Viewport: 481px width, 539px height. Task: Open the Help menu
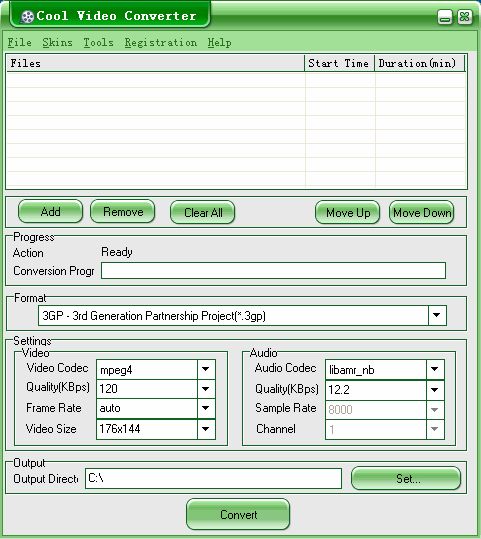[219, 43]
